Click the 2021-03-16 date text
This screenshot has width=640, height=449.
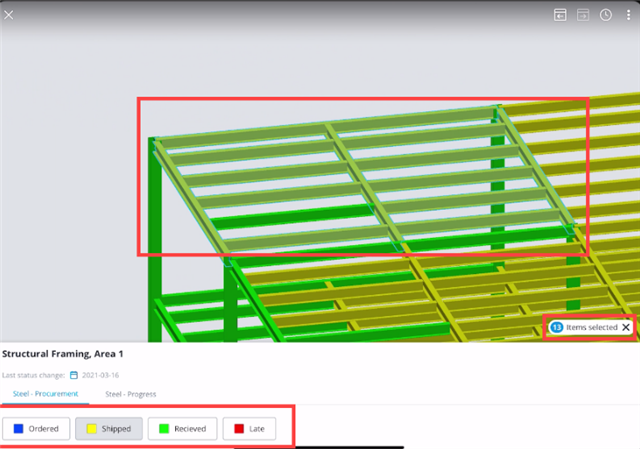pyautogui.click(x=100, y=375)
